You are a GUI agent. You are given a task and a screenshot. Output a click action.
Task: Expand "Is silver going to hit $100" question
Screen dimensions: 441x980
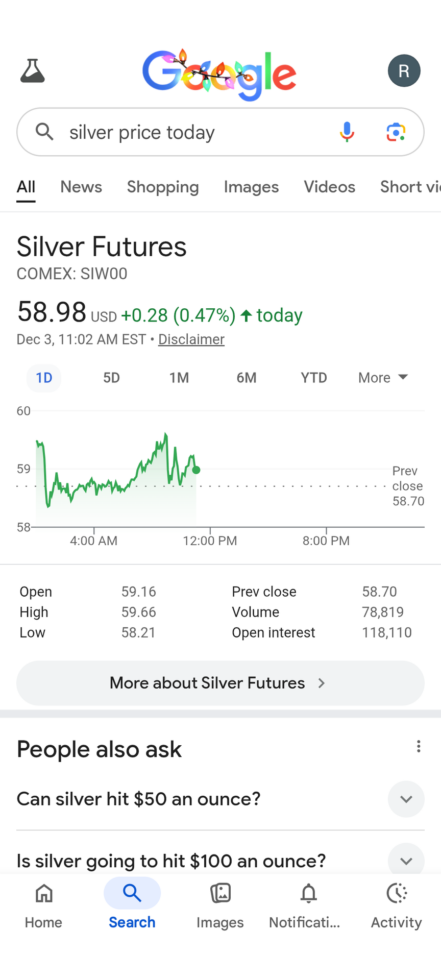pyautogui.click(x=406, y=861)
